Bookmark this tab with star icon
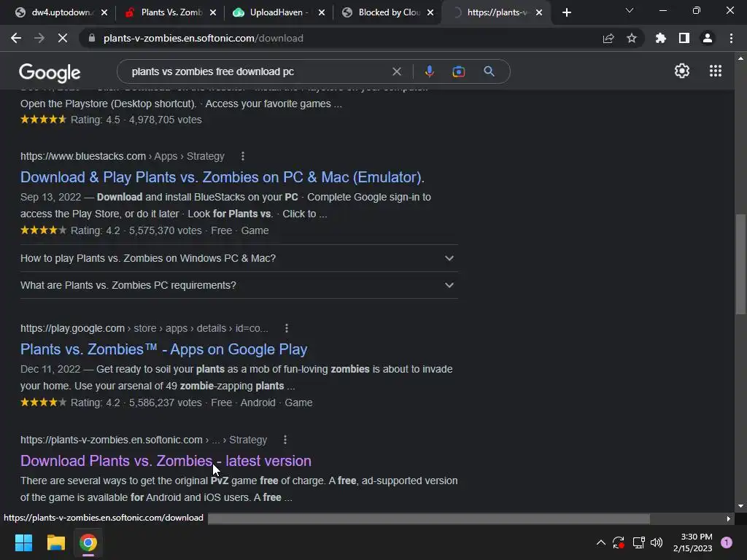This screenshot has width=747, height=560. click(x=632, y=38)
